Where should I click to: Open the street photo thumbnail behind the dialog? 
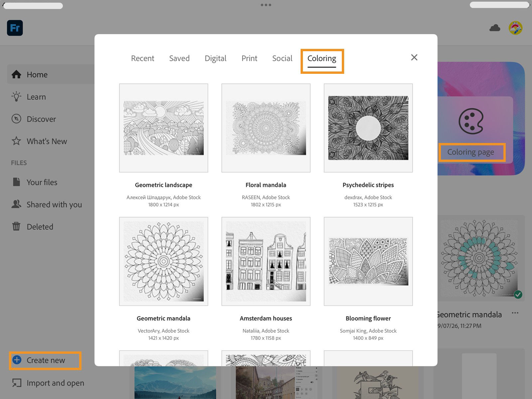coord(277,383)
